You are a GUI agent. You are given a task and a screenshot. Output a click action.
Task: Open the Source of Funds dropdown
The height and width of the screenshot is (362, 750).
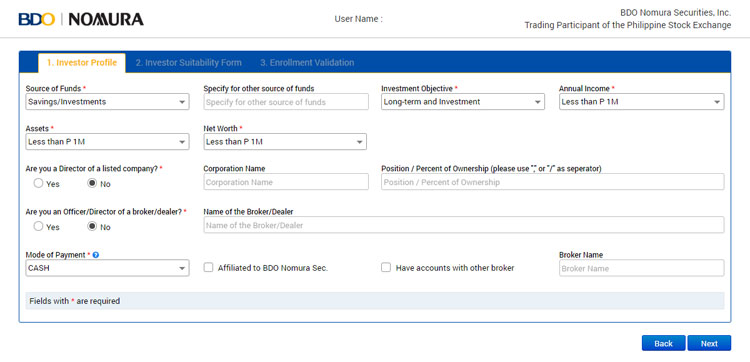(107, 102)
